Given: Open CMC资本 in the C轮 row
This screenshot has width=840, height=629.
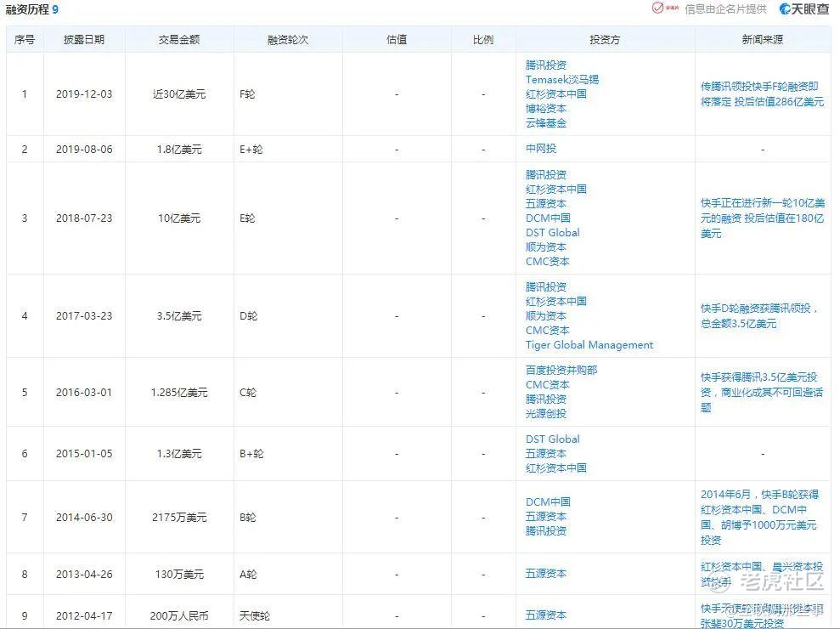Looking at the screenshot, I should (x=548, y=384).
